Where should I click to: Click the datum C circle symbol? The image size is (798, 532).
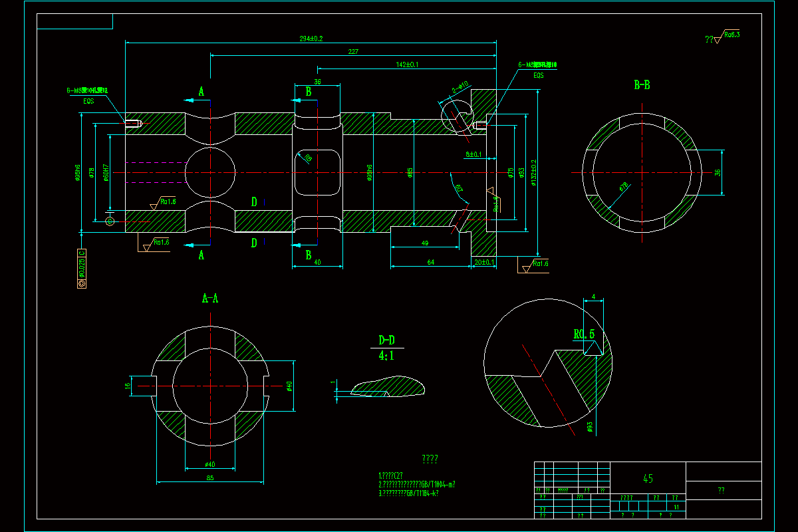(110, 220)
